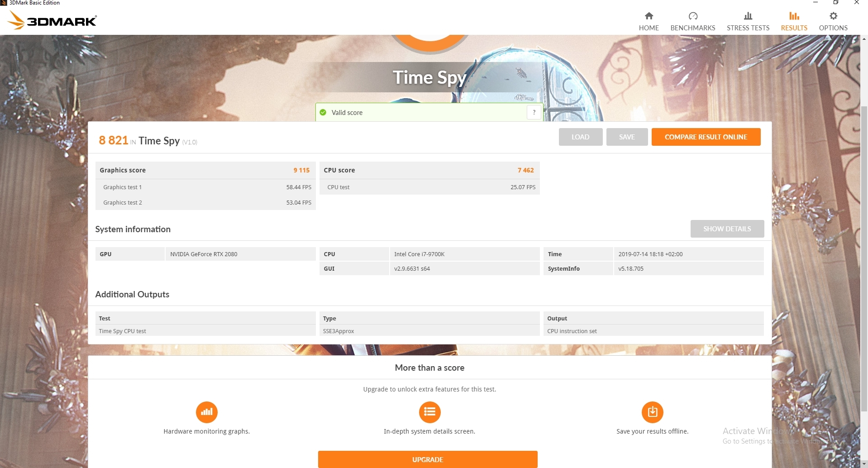Click the Graphics test 1 label
The height and width of the screenshot is (468, 868).
122,187
